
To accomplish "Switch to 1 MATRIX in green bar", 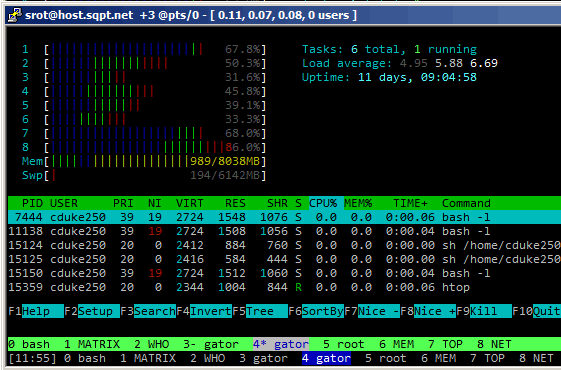I will point(92,344).
